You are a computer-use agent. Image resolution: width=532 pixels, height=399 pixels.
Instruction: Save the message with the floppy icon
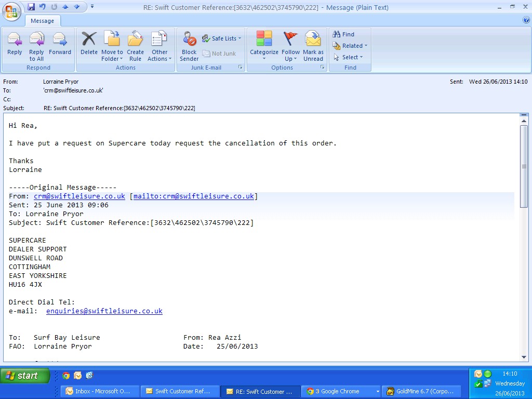(31, 7)
